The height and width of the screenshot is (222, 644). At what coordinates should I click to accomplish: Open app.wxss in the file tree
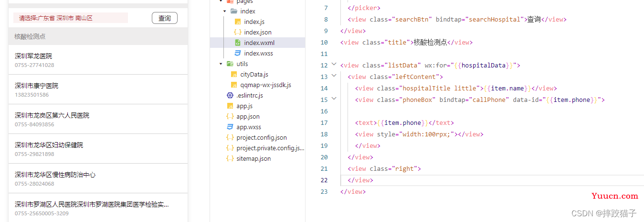(249, 127)
